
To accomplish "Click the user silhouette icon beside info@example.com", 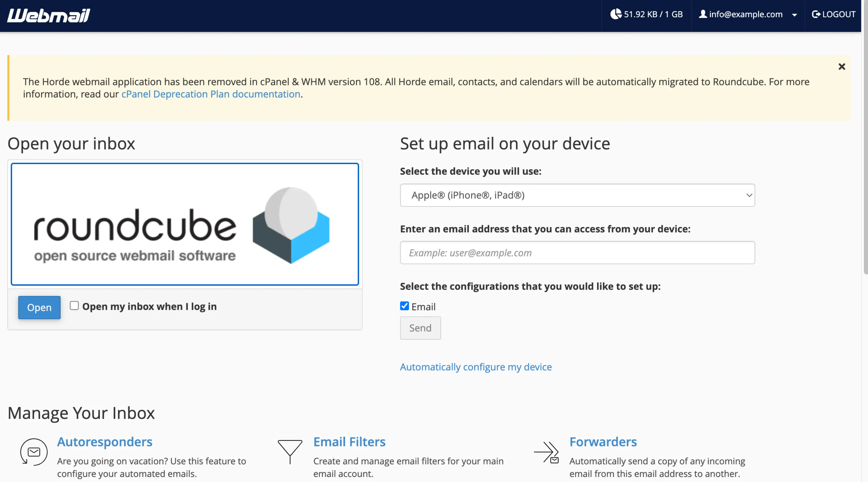I will pos(703,14).
